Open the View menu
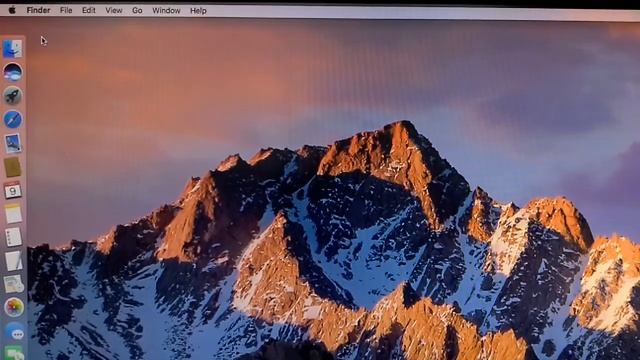The width and height of the screenshot is (640, 360). pyautogui.click(x=114, y=11)
